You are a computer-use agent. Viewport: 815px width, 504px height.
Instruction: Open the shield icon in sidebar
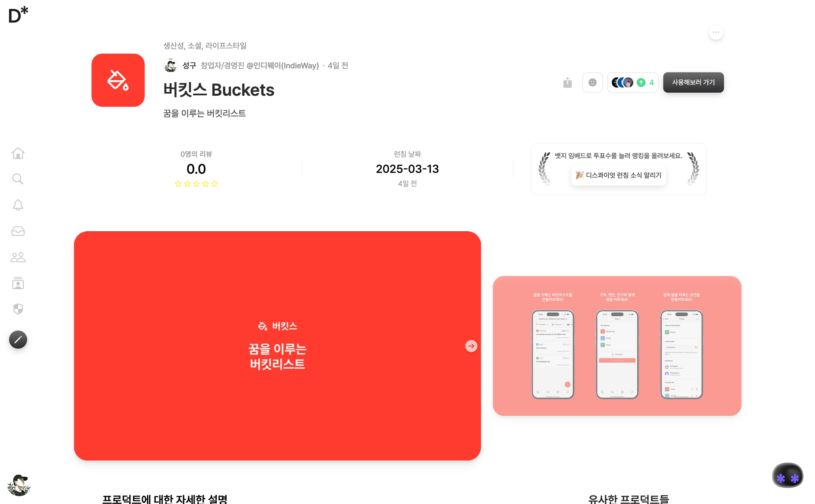18,309
